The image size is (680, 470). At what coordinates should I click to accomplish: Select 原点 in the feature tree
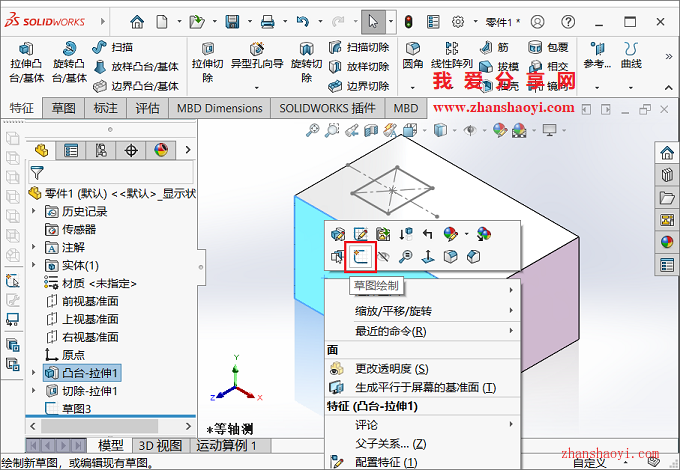(65, 355)
